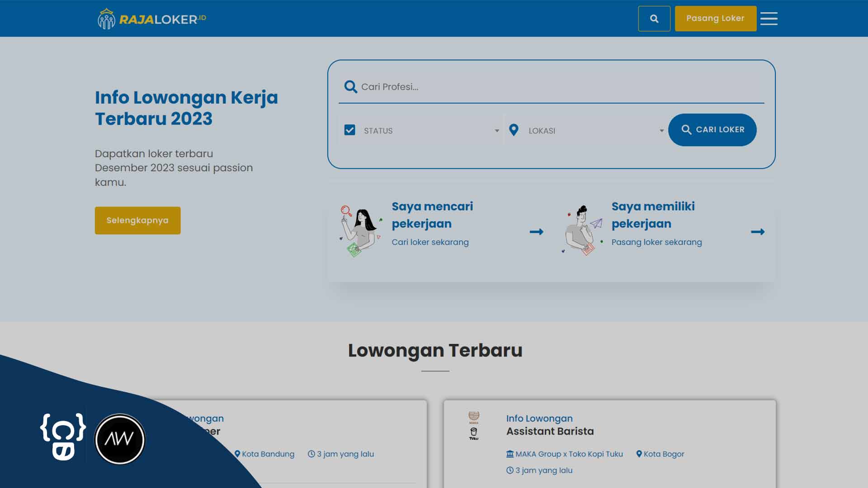Open the hamburger menu

[x=769, y=19]
